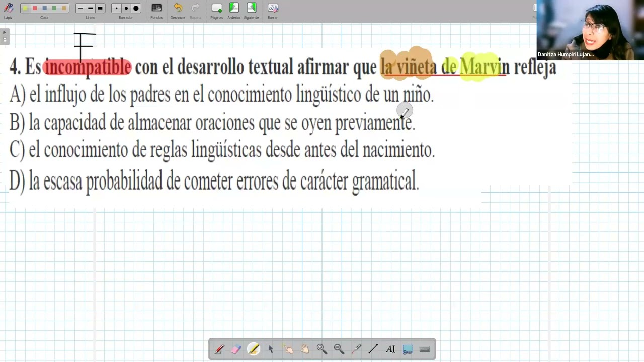644x362 pixels.
Task: Select the laser pointer tool
Action: point(356,349)
